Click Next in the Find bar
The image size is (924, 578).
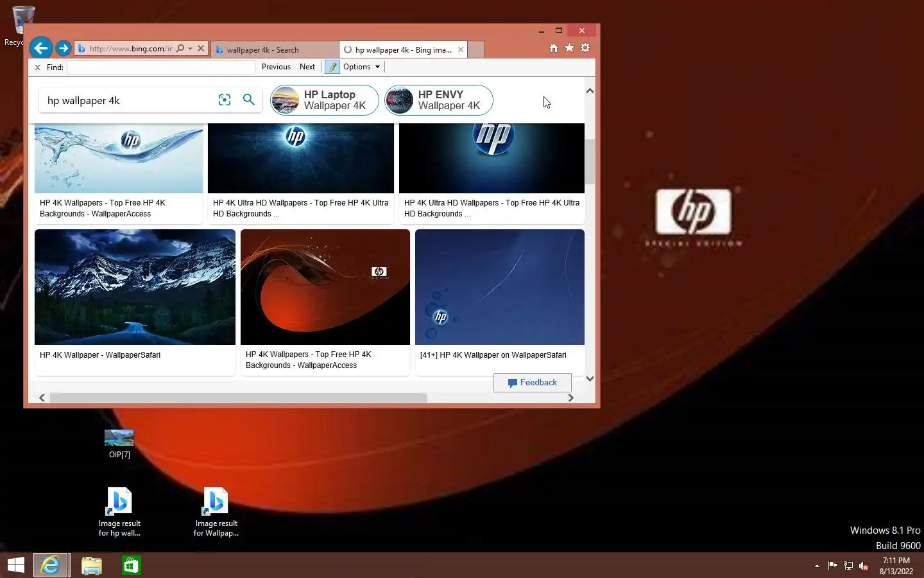(307, 67)
